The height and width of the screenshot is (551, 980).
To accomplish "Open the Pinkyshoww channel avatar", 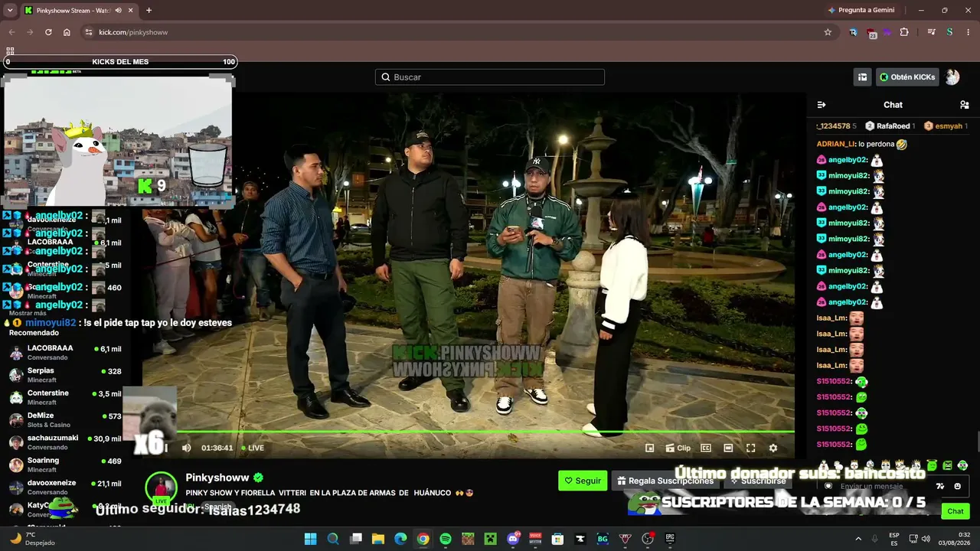I will (x=161, y=487).
